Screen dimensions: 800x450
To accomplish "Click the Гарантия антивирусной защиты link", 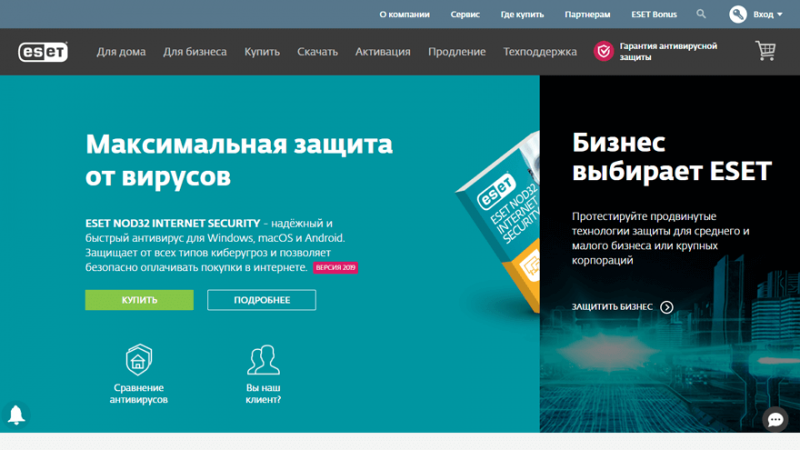I will 668,51.
